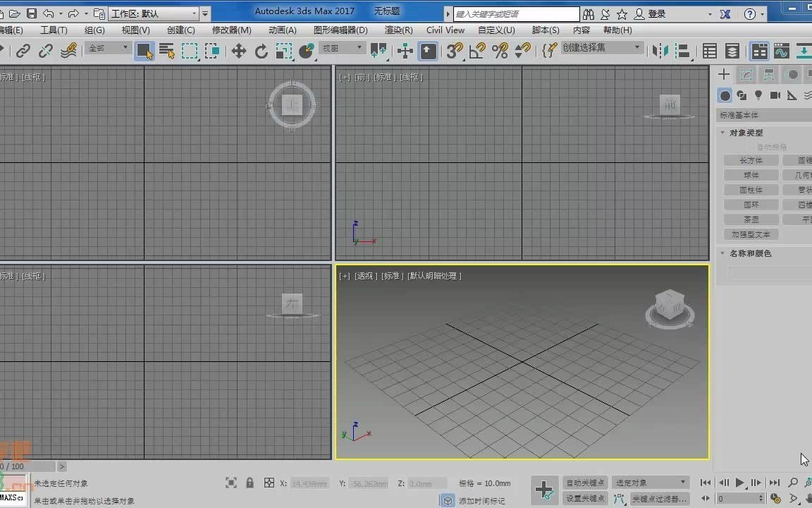Screen dimensions: 812x508
Task: Switch command panel to Lights creation
Action: (759, 95)
